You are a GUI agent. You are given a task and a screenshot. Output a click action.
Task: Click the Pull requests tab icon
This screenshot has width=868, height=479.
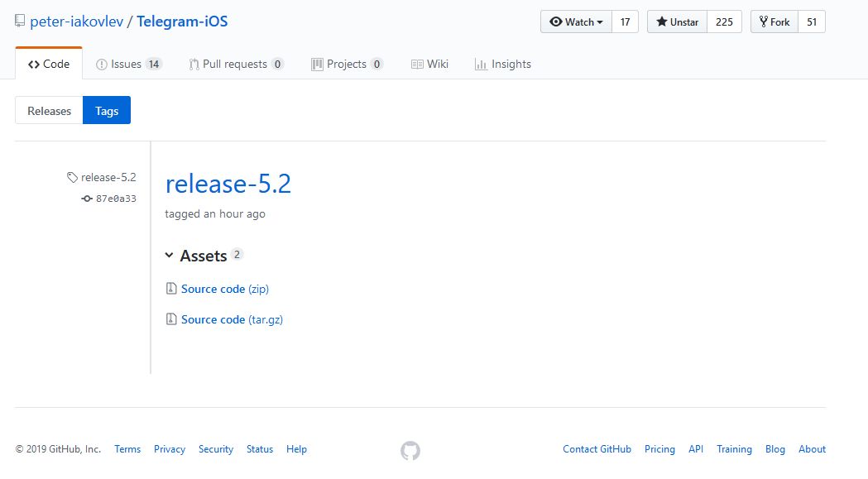click(x=194, y=65)
